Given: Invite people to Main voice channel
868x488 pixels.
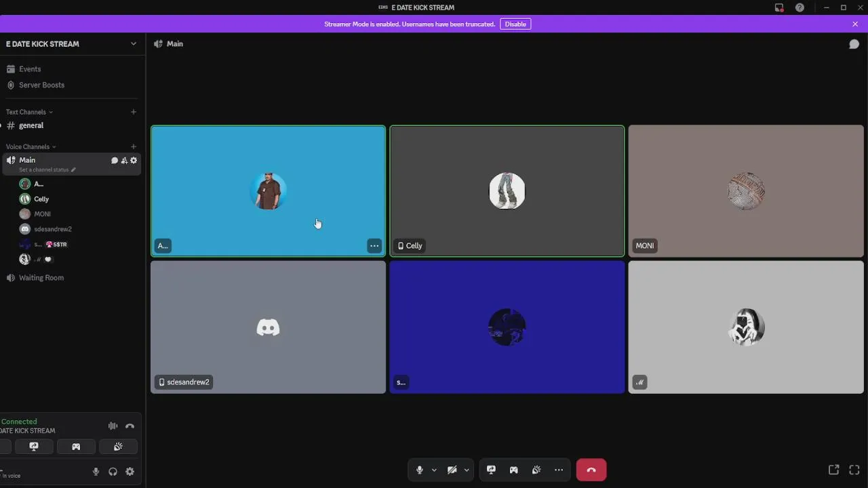Looking at the screenshot, I should click(124, 161).
